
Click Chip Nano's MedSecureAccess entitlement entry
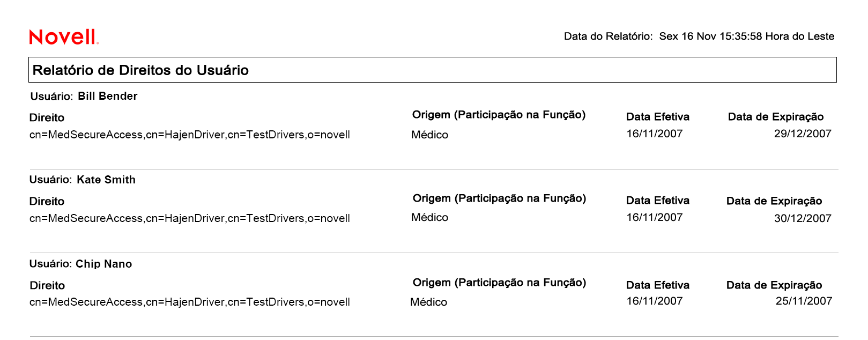[189, 302]
